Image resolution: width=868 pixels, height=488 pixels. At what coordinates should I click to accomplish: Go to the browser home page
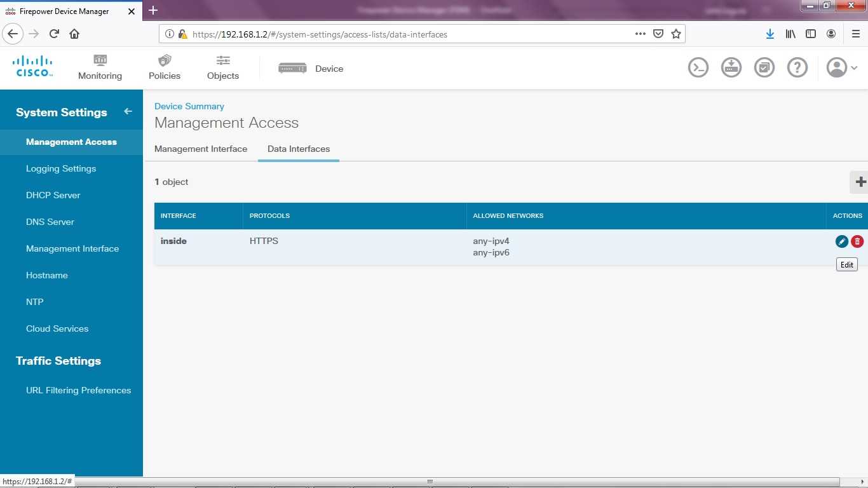click(74, 34)
